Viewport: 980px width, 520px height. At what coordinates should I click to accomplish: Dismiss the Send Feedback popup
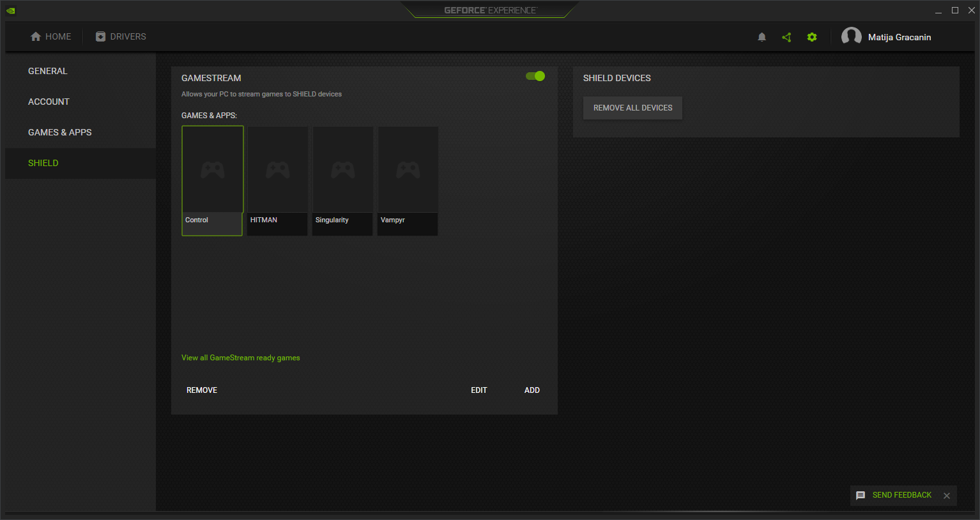pyautogui.click(x=947, y=496)
